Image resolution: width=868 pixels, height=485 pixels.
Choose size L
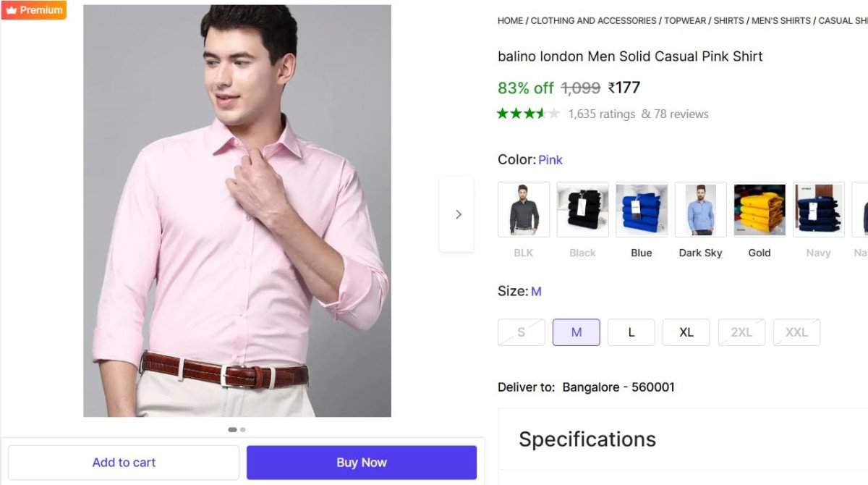click(x=631, y=332)
